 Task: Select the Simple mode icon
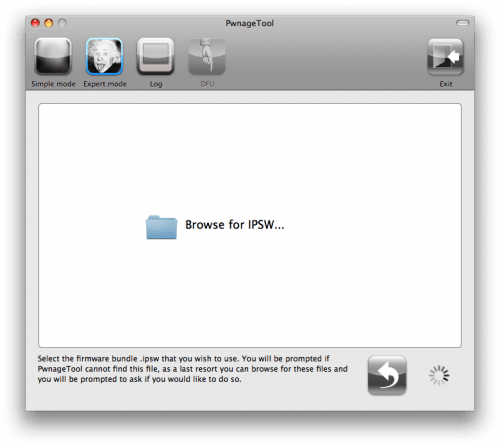coord(53,56)
